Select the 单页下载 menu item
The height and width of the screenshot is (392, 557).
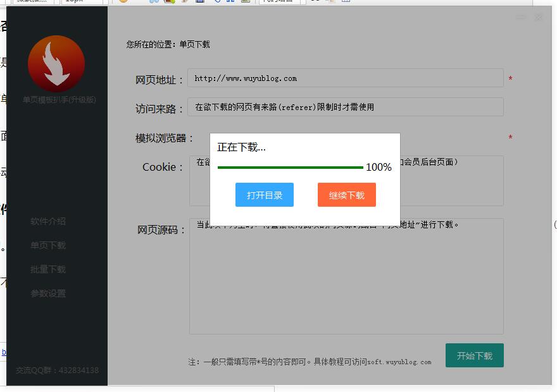pos(48,245)
